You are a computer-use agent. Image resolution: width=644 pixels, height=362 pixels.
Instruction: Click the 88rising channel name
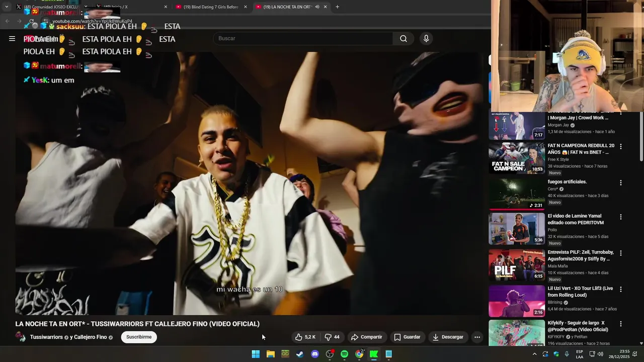coord(555,303)
